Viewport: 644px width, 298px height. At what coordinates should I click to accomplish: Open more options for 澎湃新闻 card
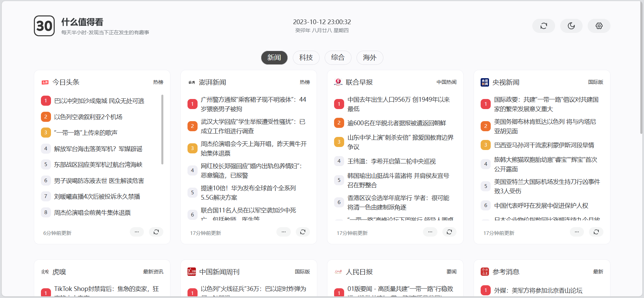click(x=283, y=232)
